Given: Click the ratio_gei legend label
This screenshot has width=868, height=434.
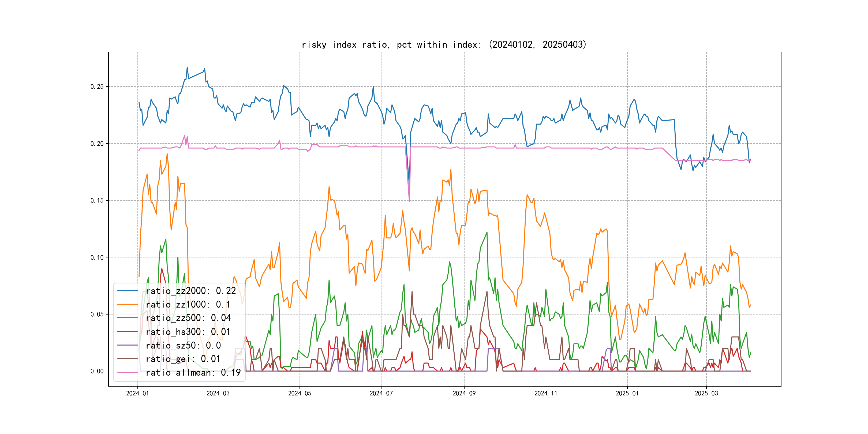Looking at the screenshot, I should (183, 359).
